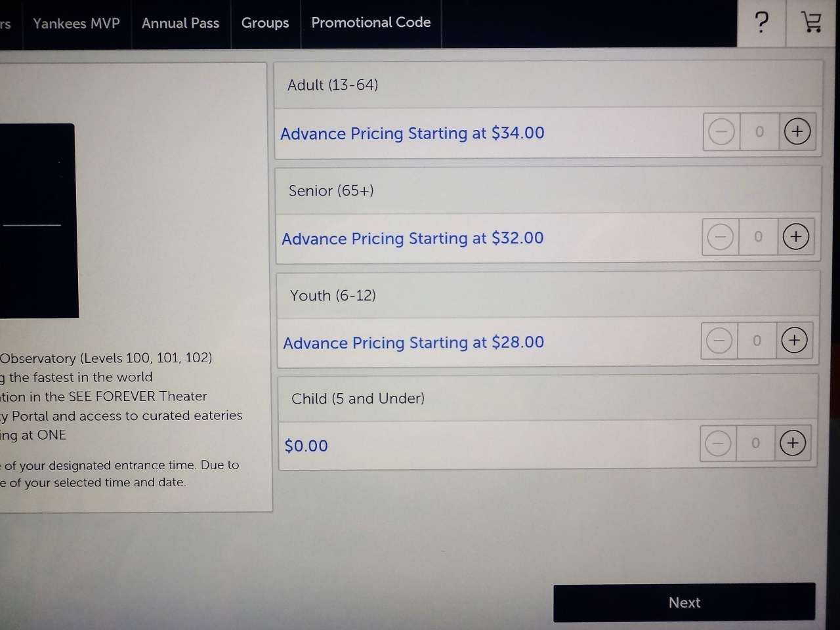This screenshot has height=630, width=840.
Task: Add one Adult ticket with plus
Action: pyautogui.click(x=797, y=131)
